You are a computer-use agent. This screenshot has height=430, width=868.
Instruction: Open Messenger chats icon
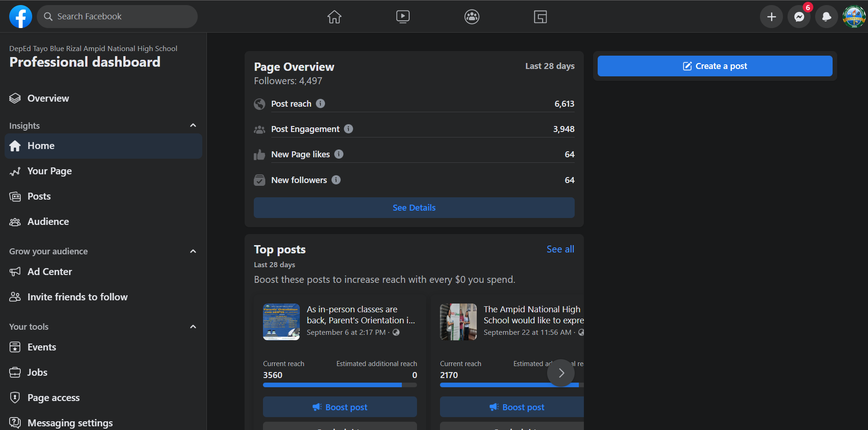click(799, 17)
